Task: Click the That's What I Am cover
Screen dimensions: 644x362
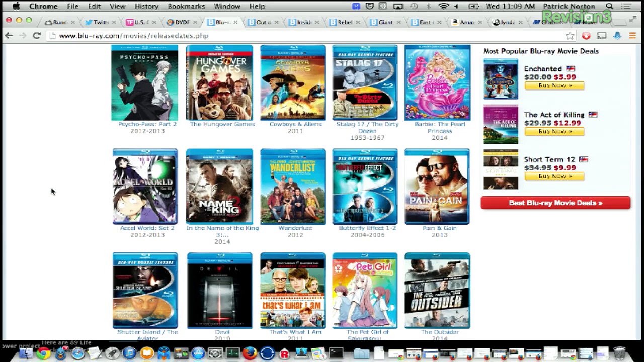Action: (293, 291)
